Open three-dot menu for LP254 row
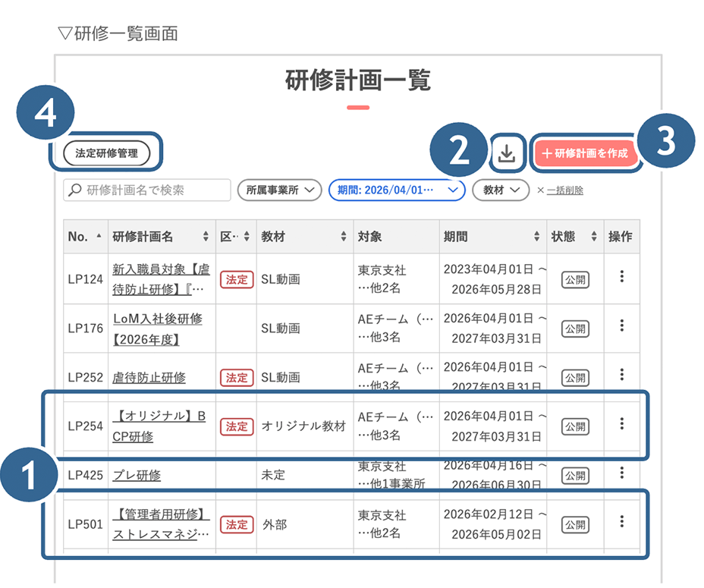 [622, 423]
